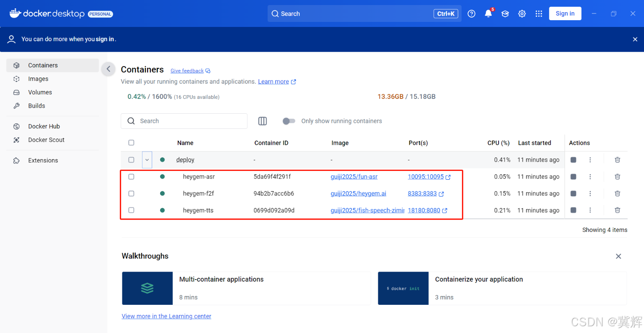Open Docker Hub in sidebar
The width and height of the screenshot is (644, 333).
[53, 126]
